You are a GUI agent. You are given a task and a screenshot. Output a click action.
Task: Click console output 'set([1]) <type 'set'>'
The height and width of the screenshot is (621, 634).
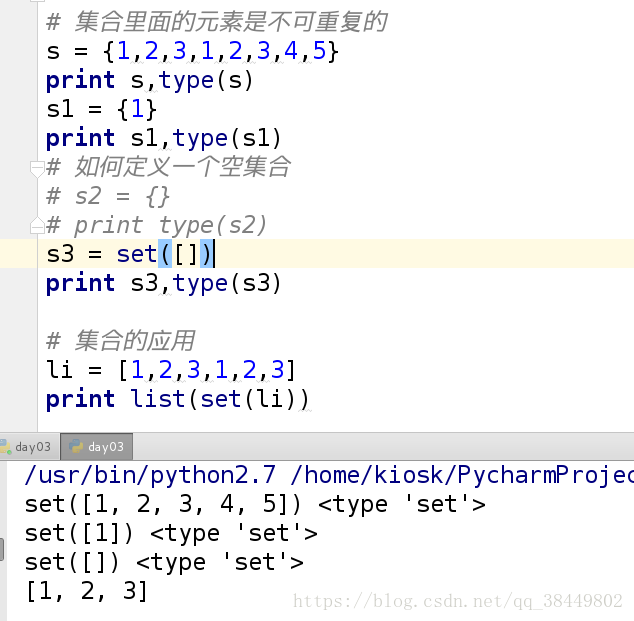tap(171, 533)
